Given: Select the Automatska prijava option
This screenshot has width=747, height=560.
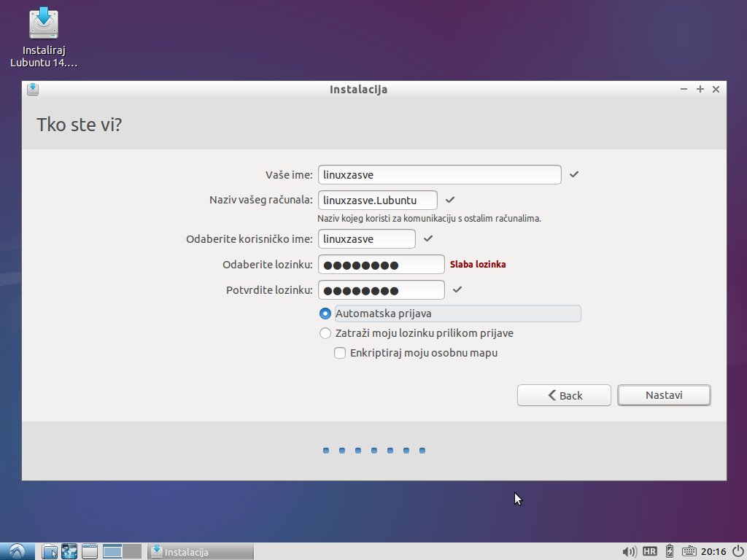Looking at the screenshot, I should pos(325,314).
